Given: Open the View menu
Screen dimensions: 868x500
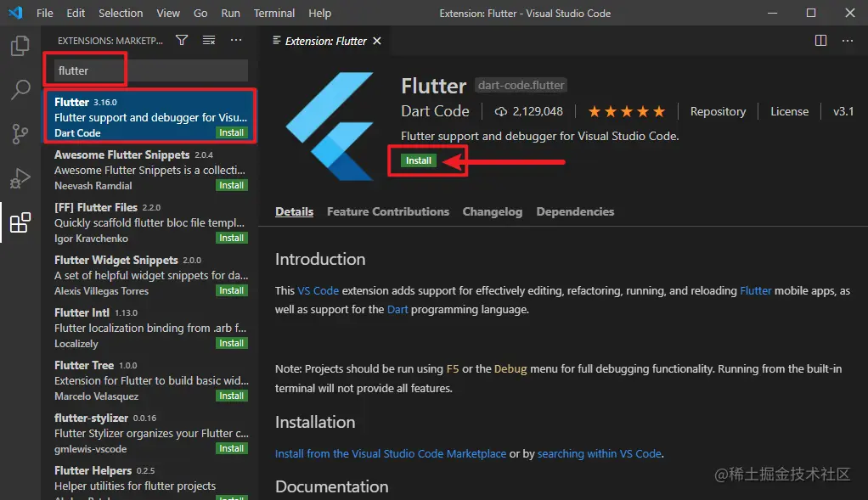Looking at the screenshot, I should [167, 13].
